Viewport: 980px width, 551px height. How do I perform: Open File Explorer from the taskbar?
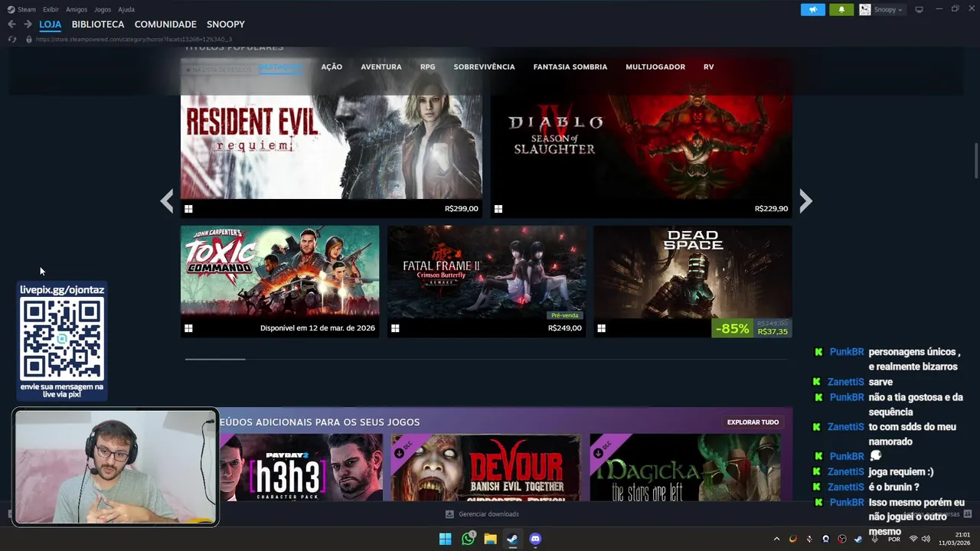pyautogui.click(x=490, y=539)
